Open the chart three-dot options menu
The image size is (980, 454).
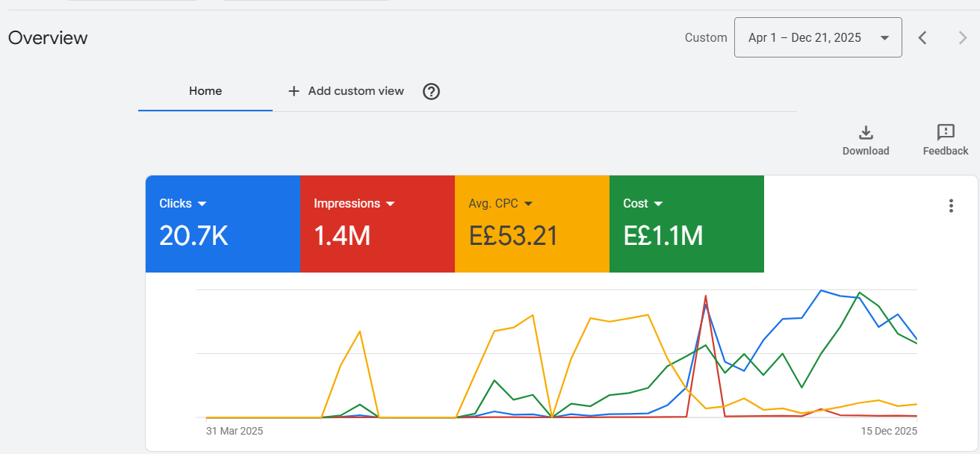[951, 206]
